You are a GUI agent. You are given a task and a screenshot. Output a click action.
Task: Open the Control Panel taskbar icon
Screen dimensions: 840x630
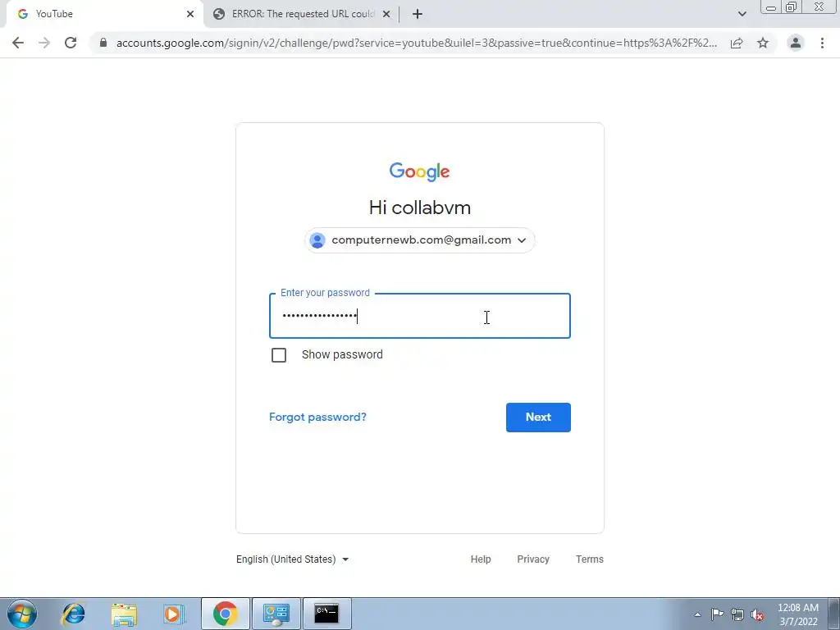coord(276,614)
